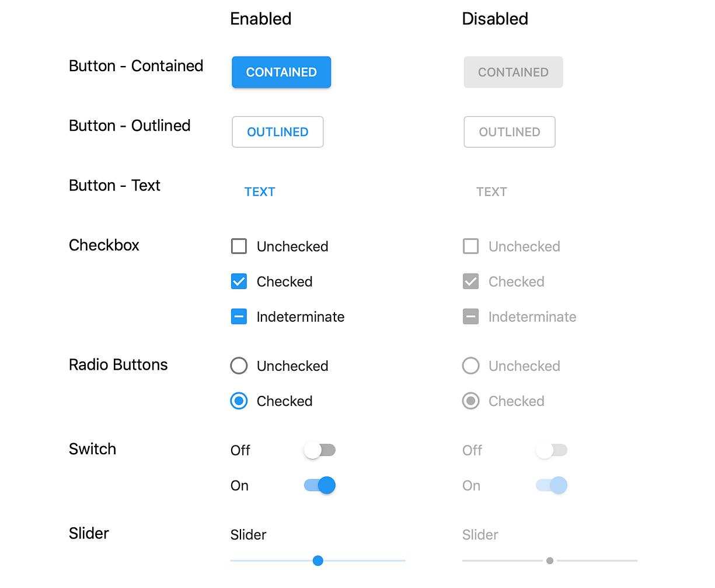
Task: Click the grayed-out OUTLINED button
Action: pyautogui.click(x=510, y=132)
